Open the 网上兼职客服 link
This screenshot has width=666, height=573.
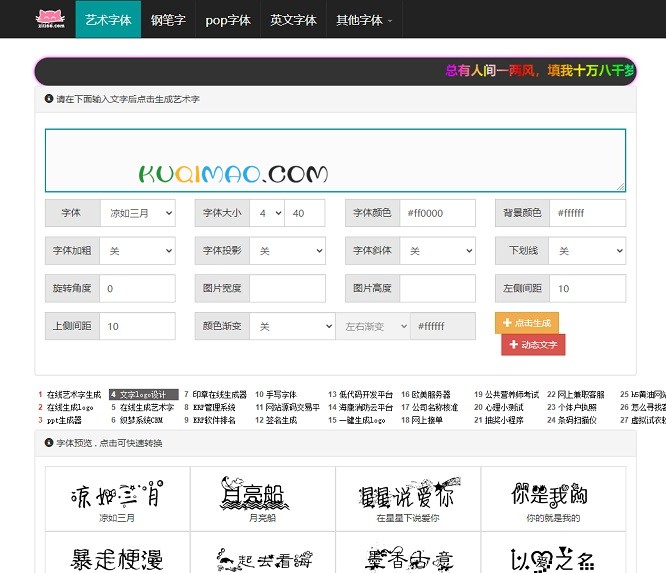tap(581, 395)
